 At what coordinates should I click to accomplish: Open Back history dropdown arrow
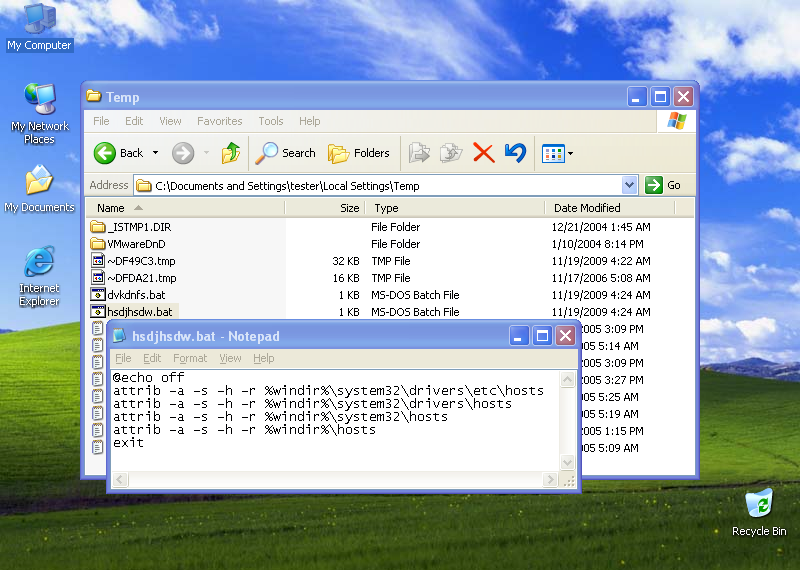(156, 153)
